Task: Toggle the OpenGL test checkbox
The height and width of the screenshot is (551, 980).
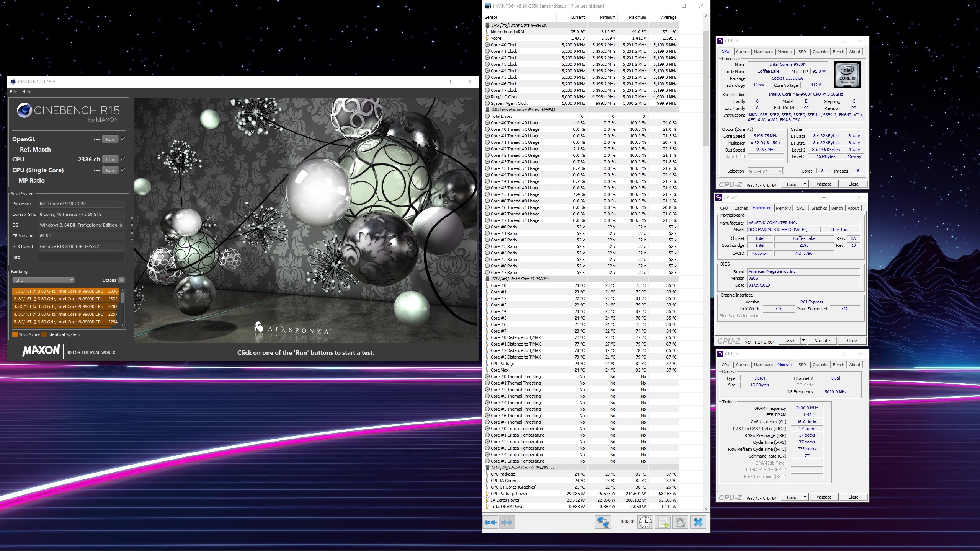Action: [x=123, y=139]
